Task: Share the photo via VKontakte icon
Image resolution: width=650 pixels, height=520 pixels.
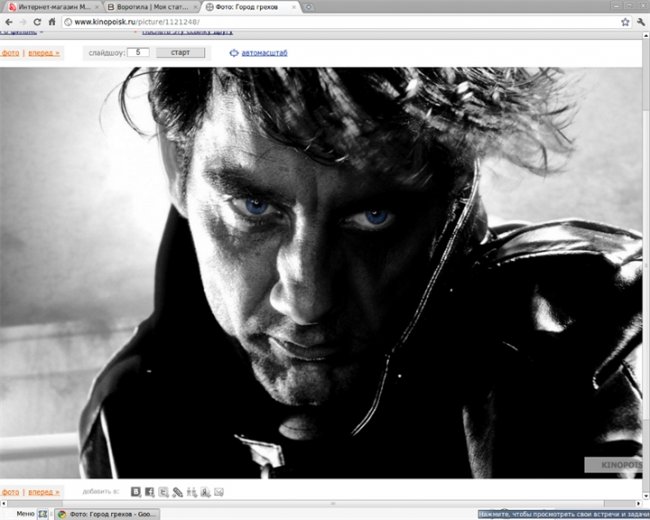Action: pyautogui.click(x=135, y=492)
